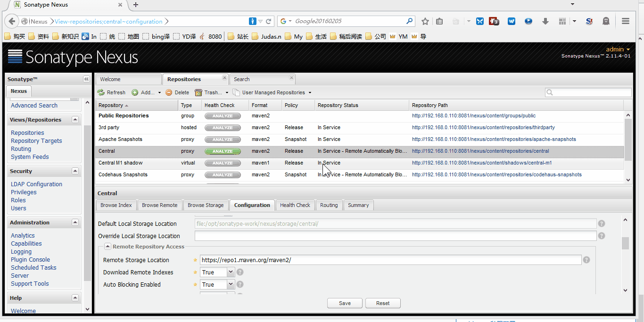Image resolution: width=644 pixels, height=322 pixels.
Task: Open the Download Remote Indexes dropdown
Action: click(x=231, y=272)
